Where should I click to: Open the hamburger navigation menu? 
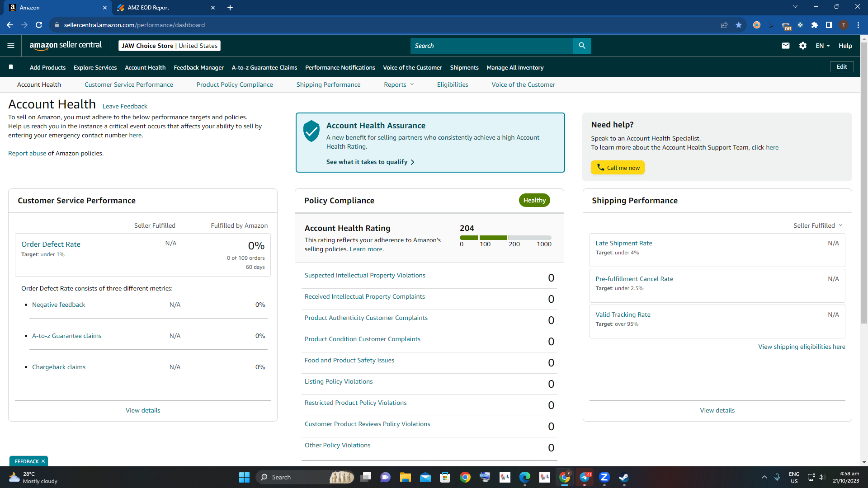pos(11,46)
